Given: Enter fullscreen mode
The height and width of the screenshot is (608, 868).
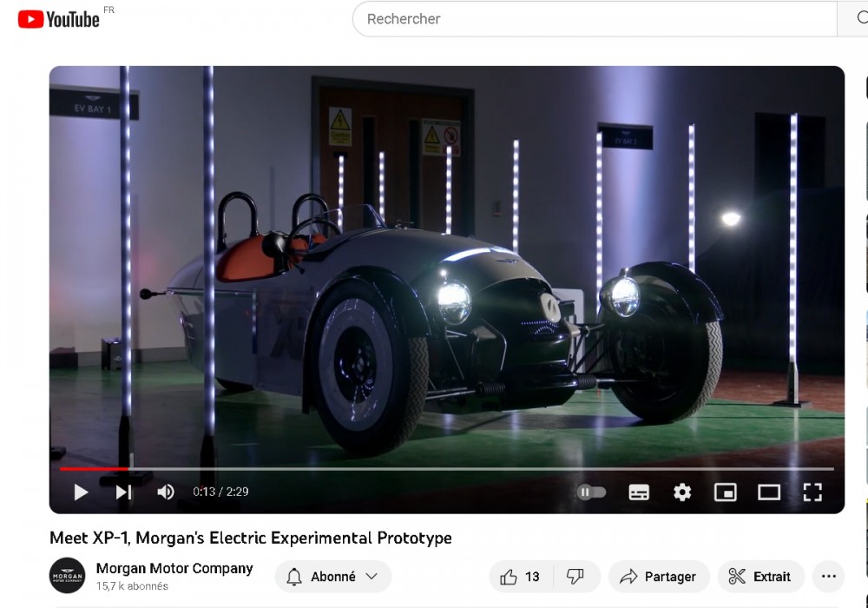Looking at the screenshot, I should [812, 492].
